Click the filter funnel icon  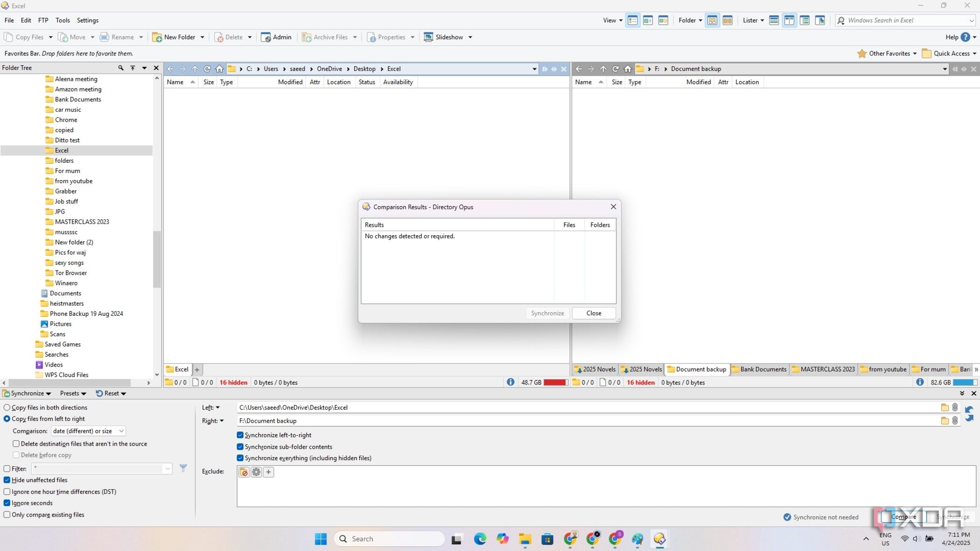tap(183, 468)
